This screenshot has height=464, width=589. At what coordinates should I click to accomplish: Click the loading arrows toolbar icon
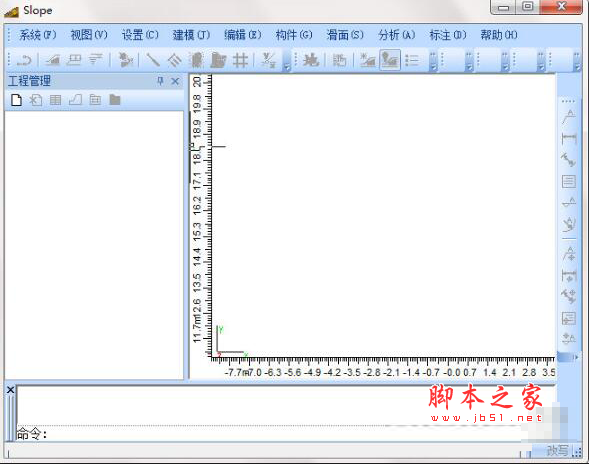point(125,60)
